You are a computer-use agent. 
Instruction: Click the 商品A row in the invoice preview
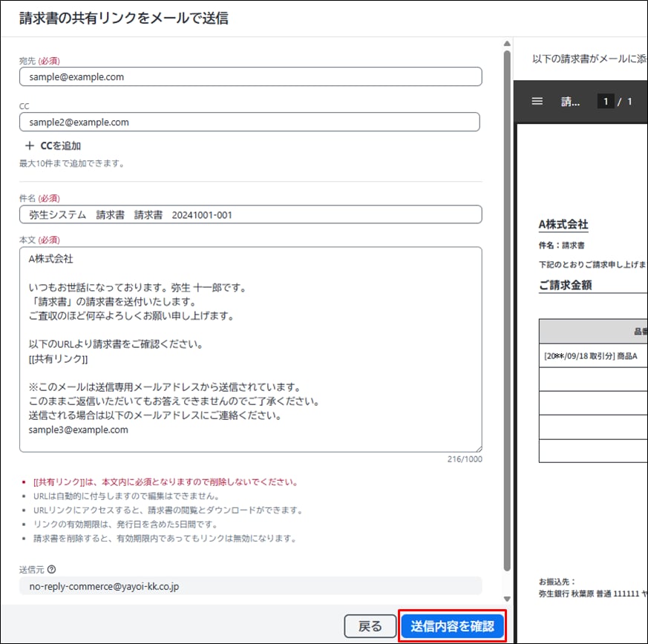point(592,356)
